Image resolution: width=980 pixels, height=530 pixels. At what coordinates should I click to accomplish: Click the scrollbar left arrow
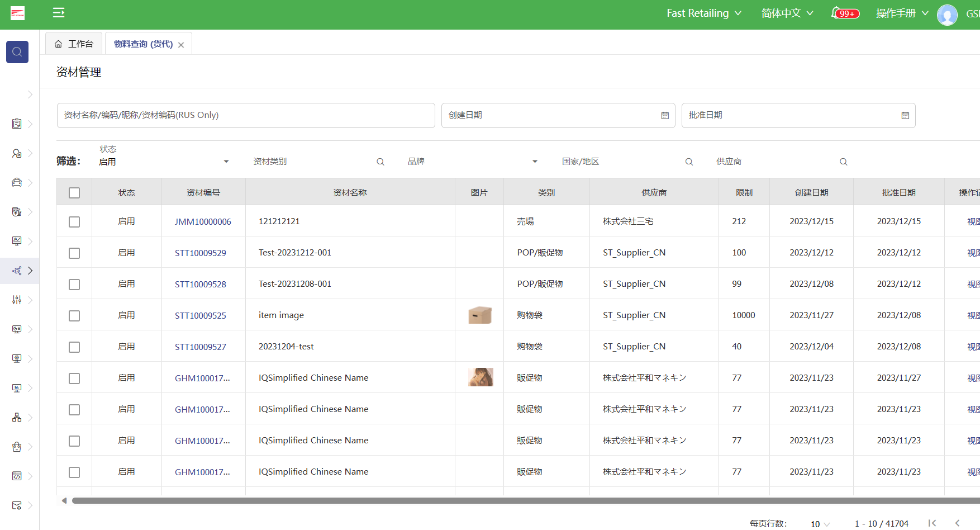64,501
